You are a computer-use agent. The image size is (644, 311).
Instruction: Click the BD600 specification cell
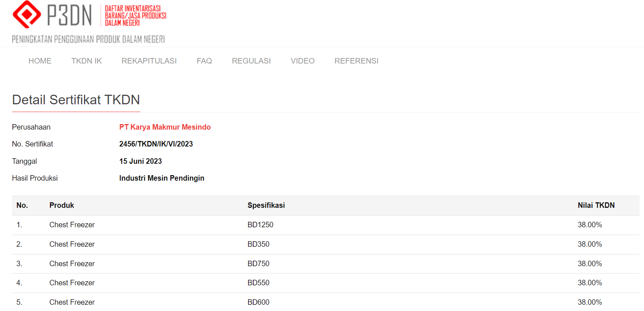point(258,302)
